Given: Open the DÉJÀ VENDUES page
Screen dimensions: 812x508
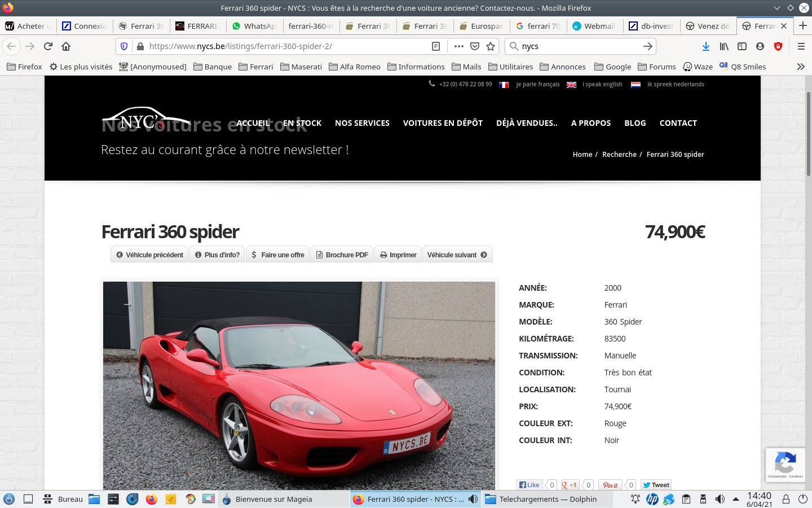Looking at the screenshot, I should click(527, 123).
